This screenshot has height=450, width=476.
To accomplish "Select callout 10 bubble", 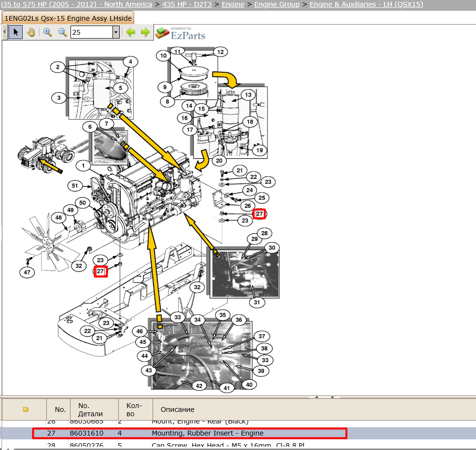I will 163,55.
